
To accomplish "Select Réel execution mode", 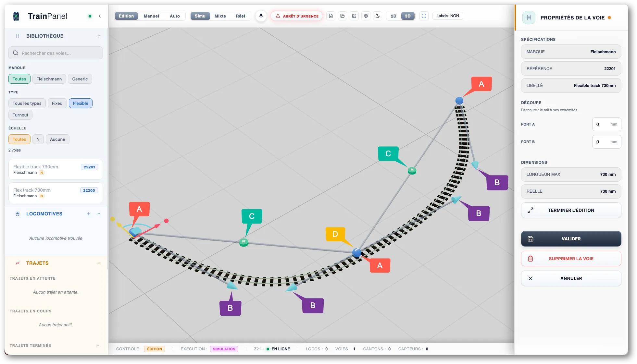I will click(x=240, y=16).
